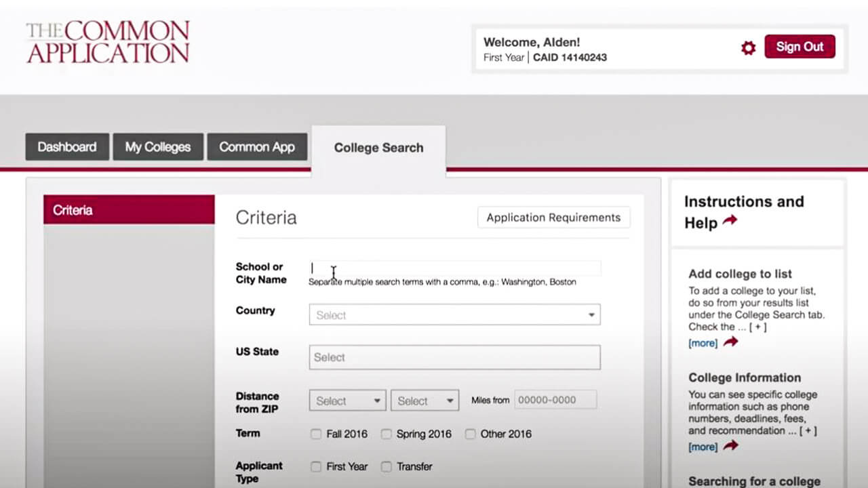Image resolution: width=868 pixels, height=488 pixels.
Task: Click the CAID 14140243 text
Action: coord(570,58)
